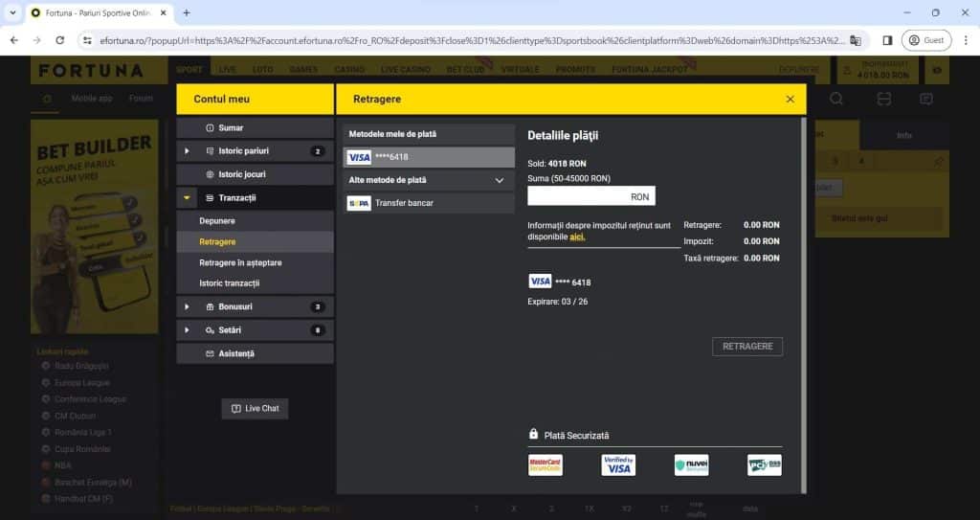980x520 pixels.
Task: Open Guest profile button
Action: [x=926, y=40]
